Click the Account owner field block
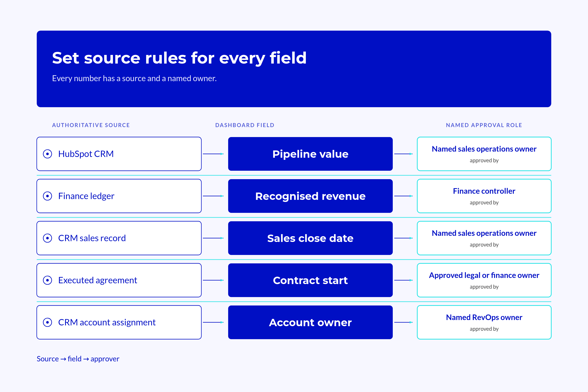 [310, 322]
